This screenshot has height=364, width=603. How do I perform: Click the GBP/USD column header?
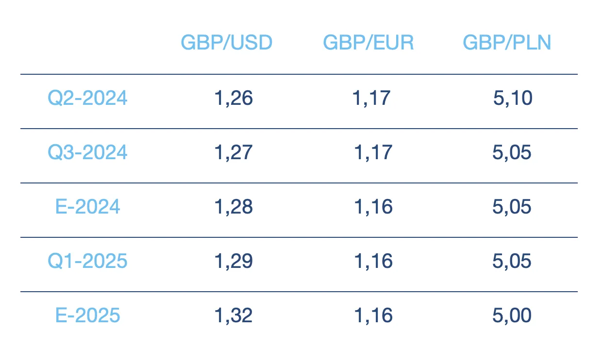(227, 43)
